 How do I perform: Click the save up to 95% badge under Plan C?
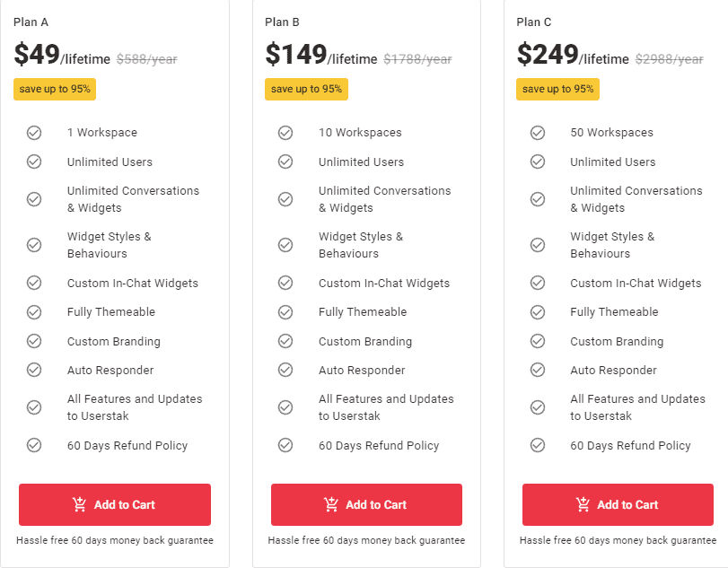557,90
